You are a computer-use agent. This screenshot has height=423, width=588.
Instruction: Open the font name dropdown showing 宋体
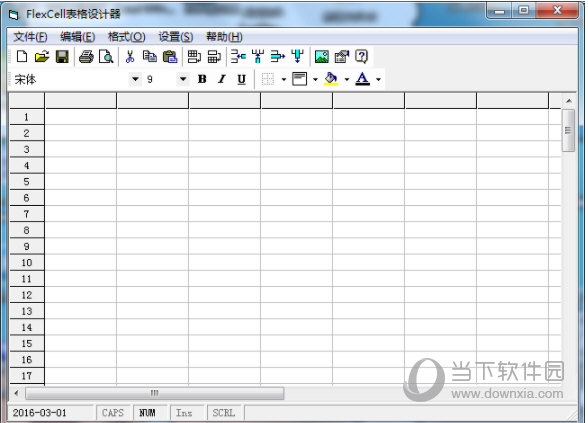click(x=135, y=79)
